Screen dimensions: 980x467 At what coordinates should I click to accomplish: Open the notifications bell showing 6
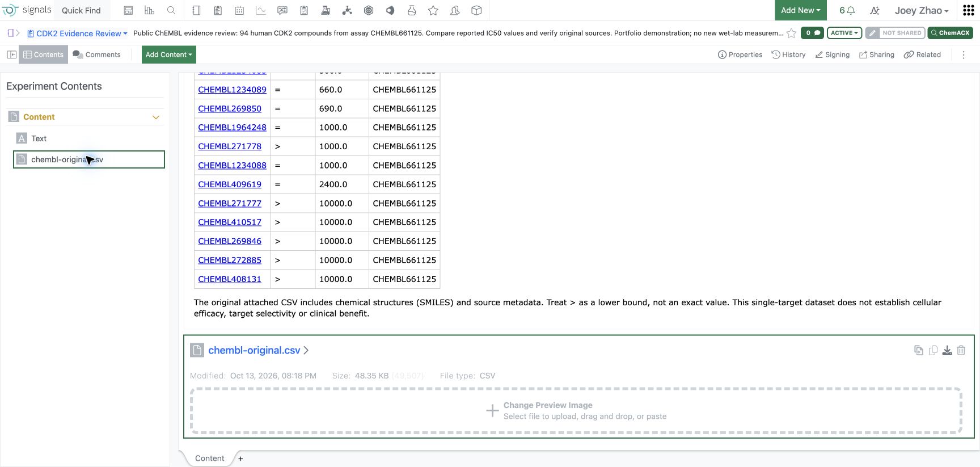(x=847, y=10)
